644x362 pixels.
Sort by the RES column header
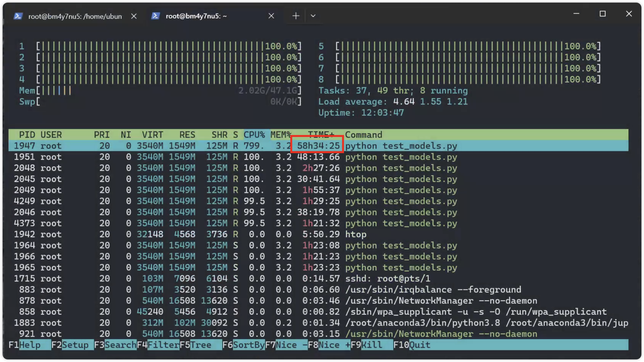tap(187, 135)
